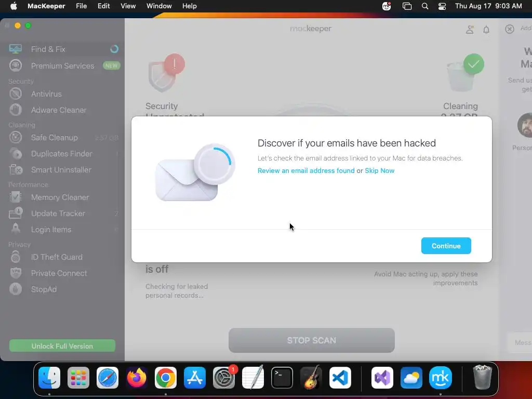This screenshot has width=532, height=399.
Task: Select Memory Cleaner chip icon
Action: tap(15, 197)
